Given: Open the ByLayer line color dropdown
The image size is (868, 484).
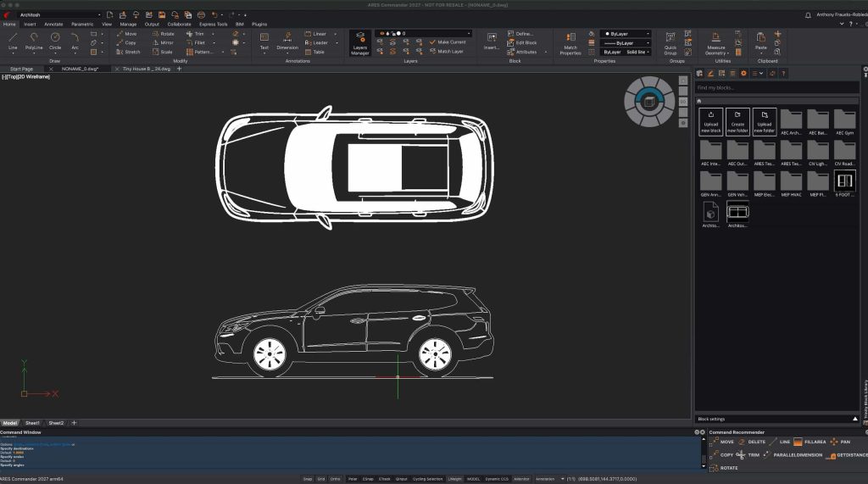Looking at the screenshot, I should pyautogui.click(x=626, y=34).
